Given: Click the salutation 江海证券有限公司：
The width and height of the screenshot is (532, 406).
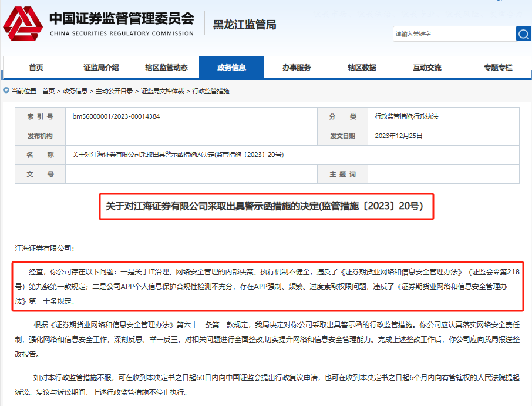Looking at the screenshot, I should (45, 249).
